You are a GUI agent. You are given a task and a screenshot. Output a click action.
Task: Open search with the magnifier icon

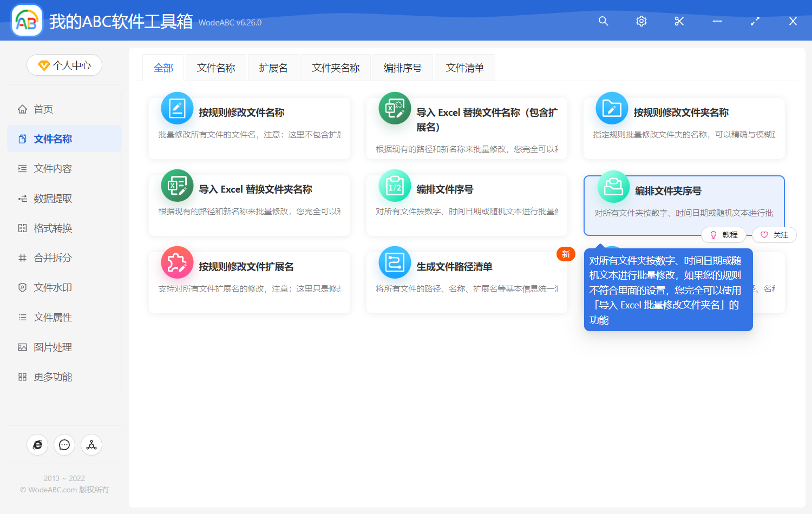pos(603,21)
